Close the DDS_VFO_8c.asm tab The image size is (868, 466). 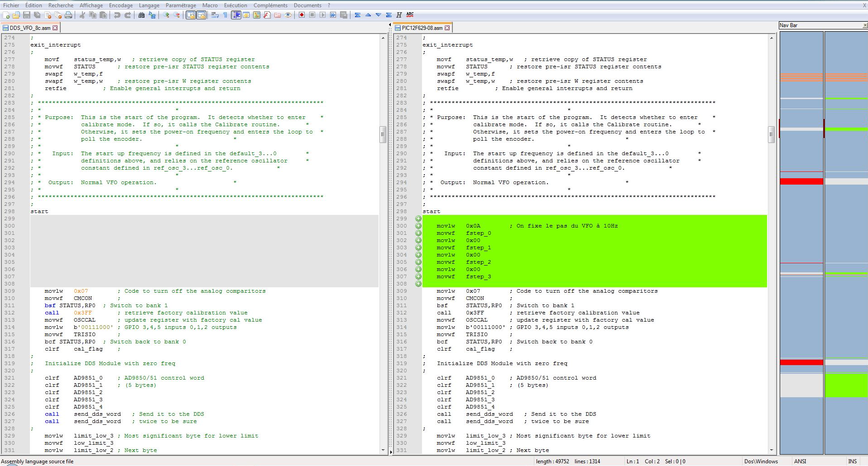55,27
